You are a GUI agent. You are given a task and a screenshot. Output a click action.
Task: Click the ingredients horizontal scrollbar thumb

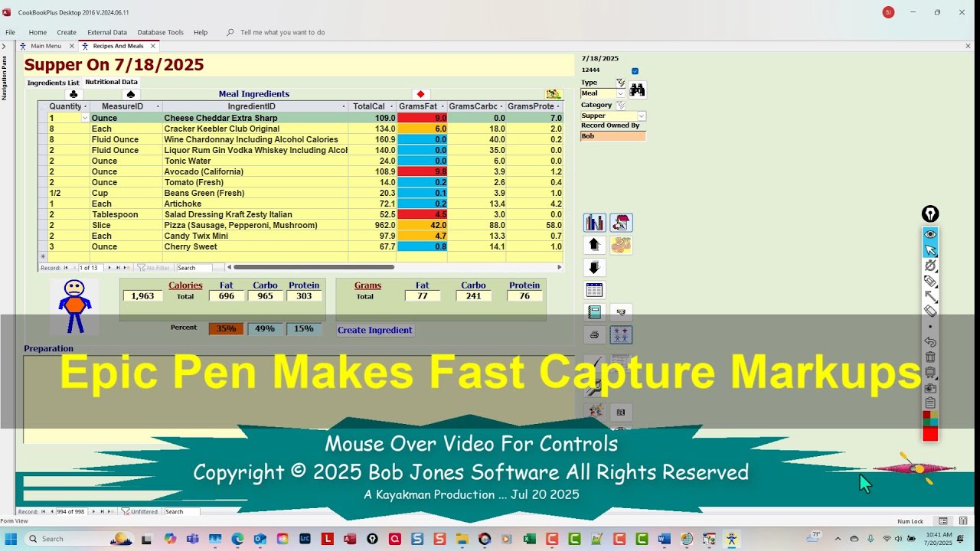tap(314, 267)
